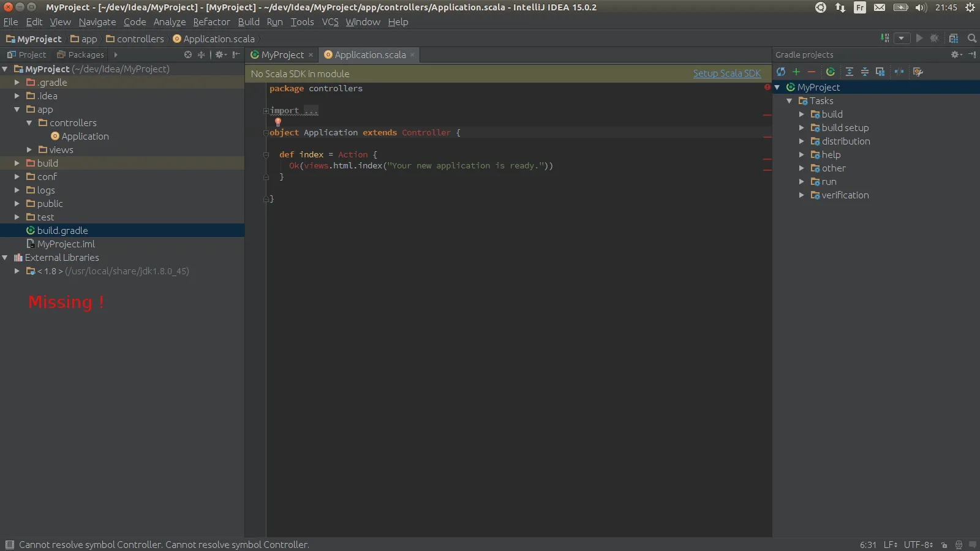Viewport: 980px width, 551px height.
Task: Expand the conf folder
Action: [x=17, y=176]
